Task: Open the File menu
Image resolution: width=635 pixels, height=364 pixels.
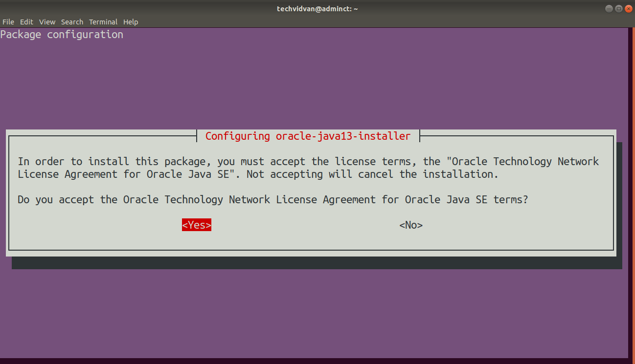Action: (8, 21)
